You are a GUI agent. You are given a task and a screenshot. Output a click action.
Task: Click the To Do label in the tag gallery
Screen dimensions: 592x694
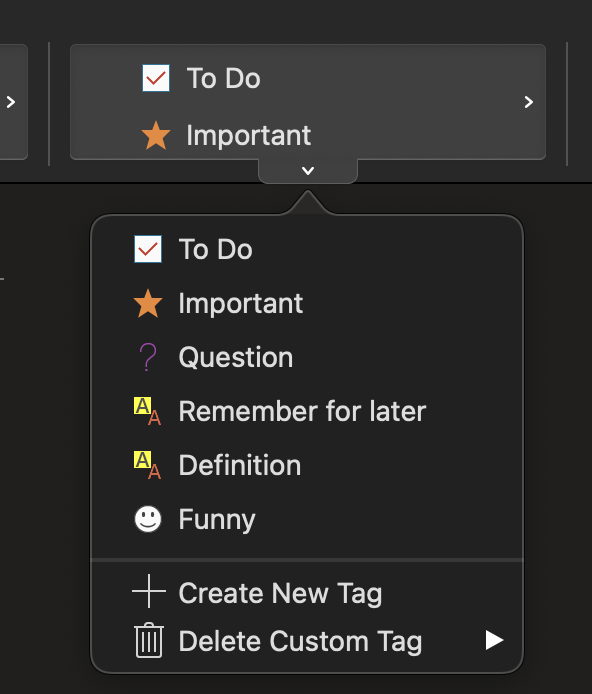pos(223,78)
